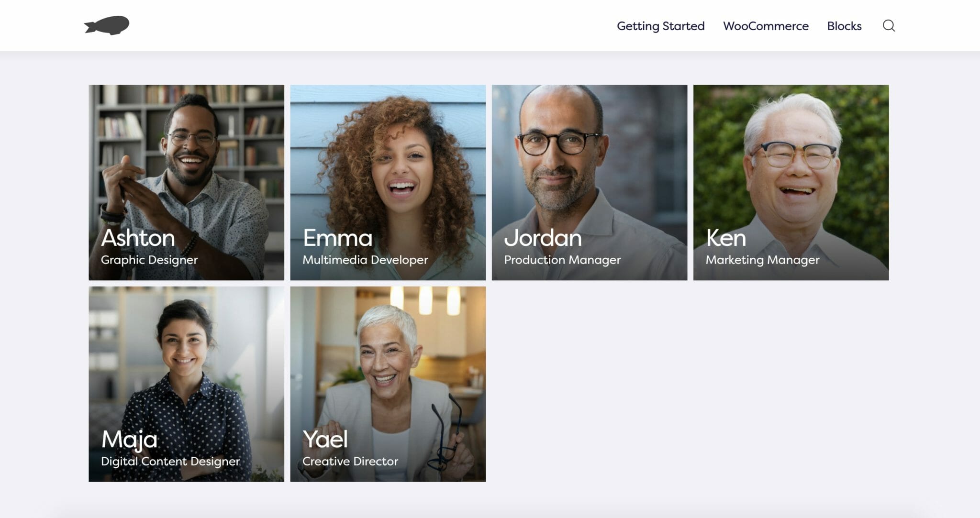Open Ken's team member photo card
980x518 pixels.
[x=791, y=183]
